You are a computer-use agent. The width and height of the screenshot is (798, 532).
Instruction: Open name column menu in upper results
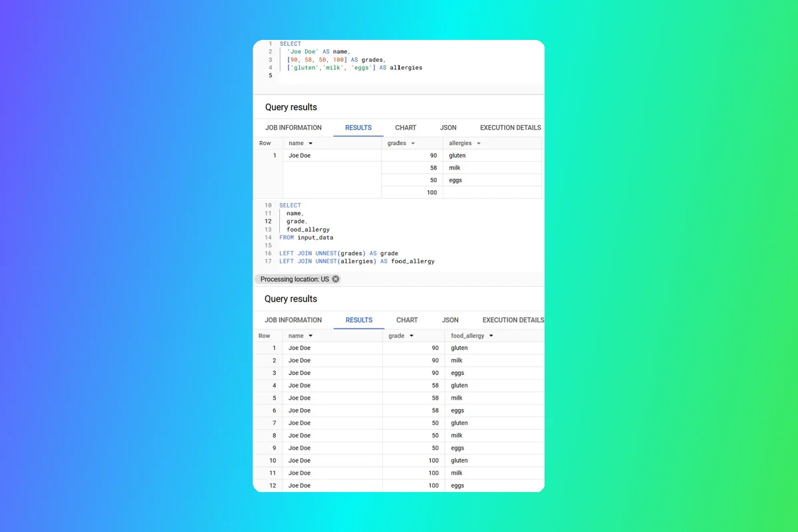click(311, 143)
